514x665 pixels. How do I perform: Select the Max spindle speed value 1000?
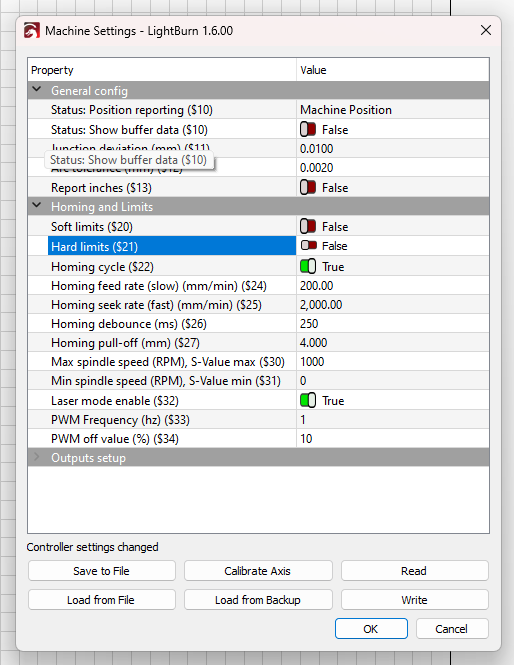point(393,362)
